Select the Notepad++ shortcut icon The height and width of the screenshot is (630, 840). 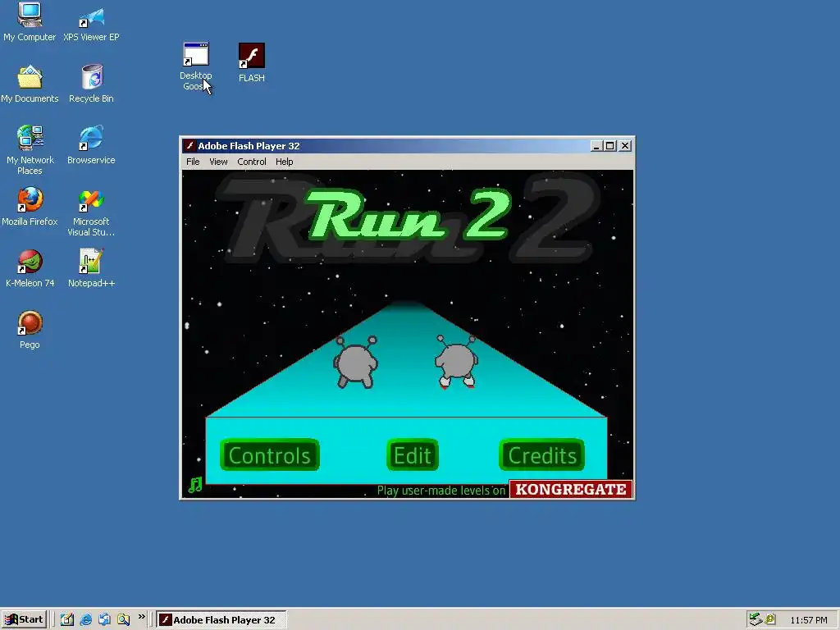point(91,268)
